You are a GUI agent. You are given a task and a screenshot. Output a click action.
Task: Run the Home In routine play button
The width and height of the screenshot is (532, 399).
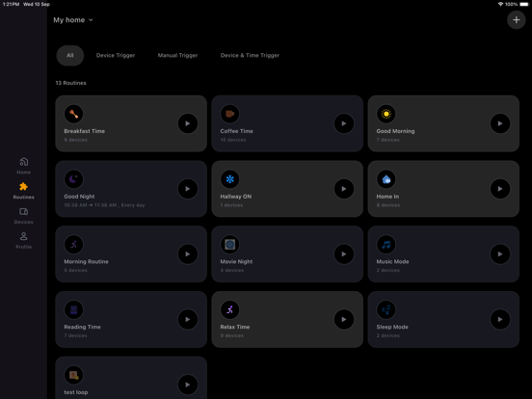[500, 189]
